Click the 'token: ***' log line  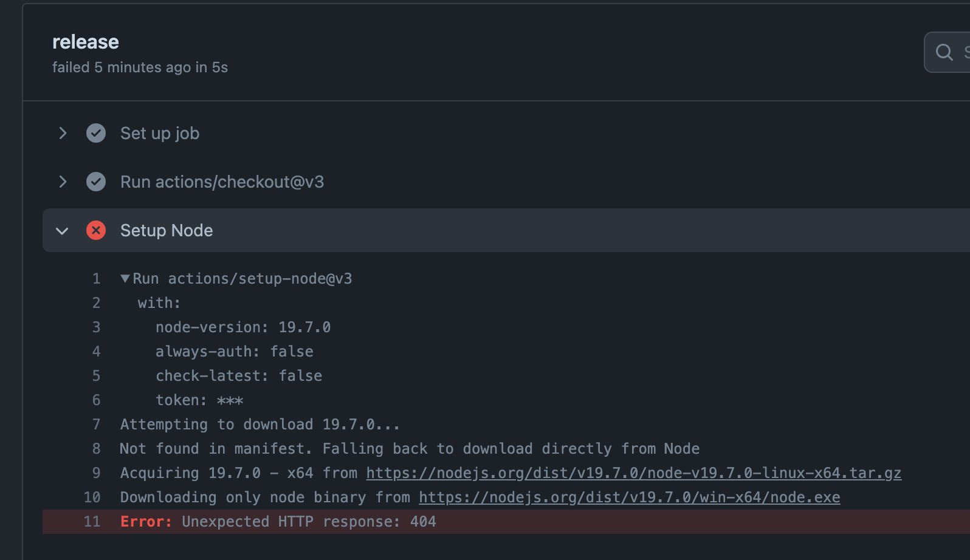pyautogui.click(x=199, y=400)
